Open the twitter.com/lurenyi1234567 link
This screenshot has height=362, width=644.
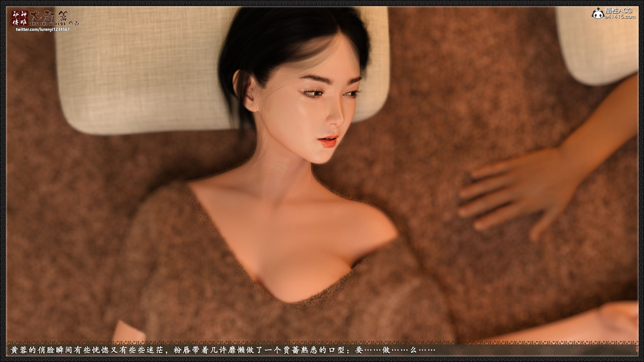pos(43,29)
